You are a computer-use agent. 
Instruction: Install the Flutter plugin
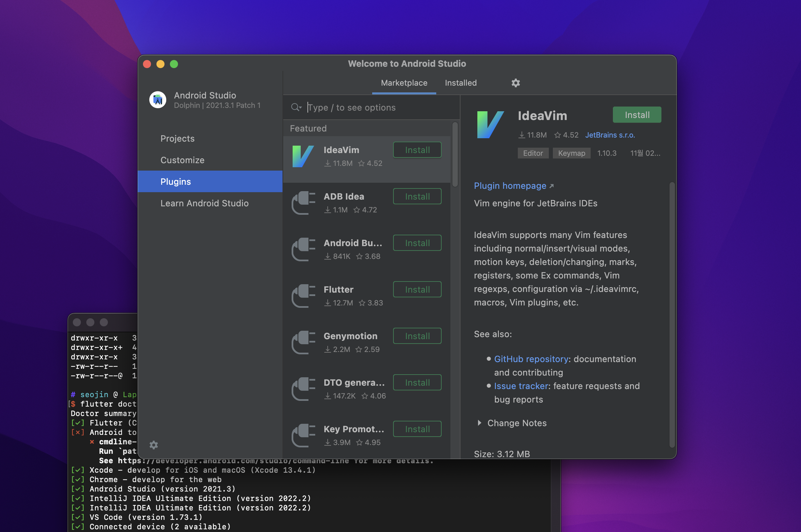[x=417, y=289]
